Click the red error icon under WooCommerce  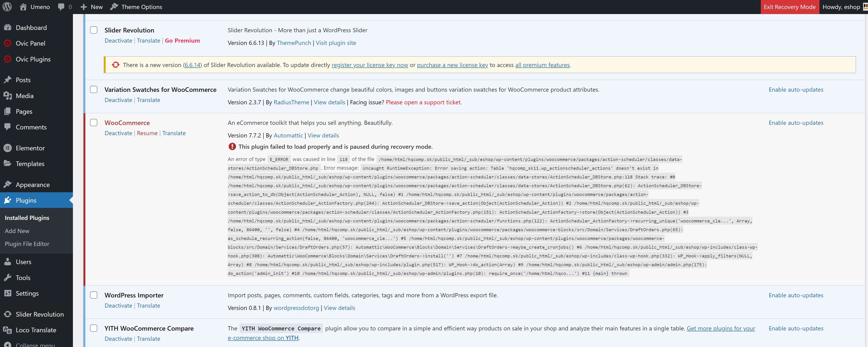coord(232,146)
